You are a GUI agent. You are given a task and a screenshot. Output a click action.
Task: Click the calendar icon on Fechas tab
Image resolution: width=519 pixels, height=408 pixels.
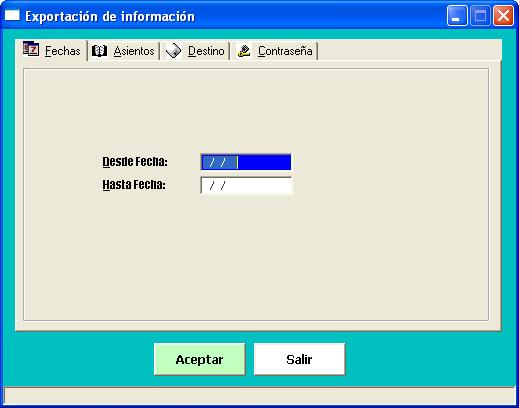pos(31,49)
